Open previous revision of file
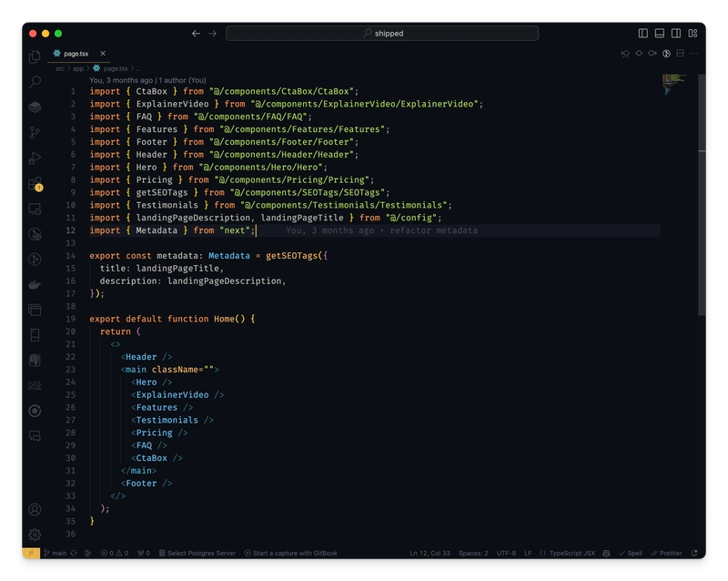 [625, 54]
